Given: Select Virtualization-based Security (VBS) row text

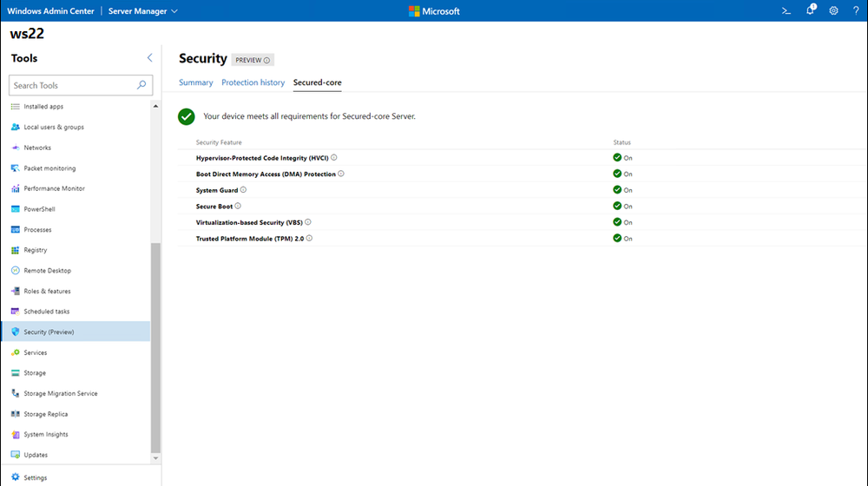Looking at the screenshot, I should click(x=249, y=222).
